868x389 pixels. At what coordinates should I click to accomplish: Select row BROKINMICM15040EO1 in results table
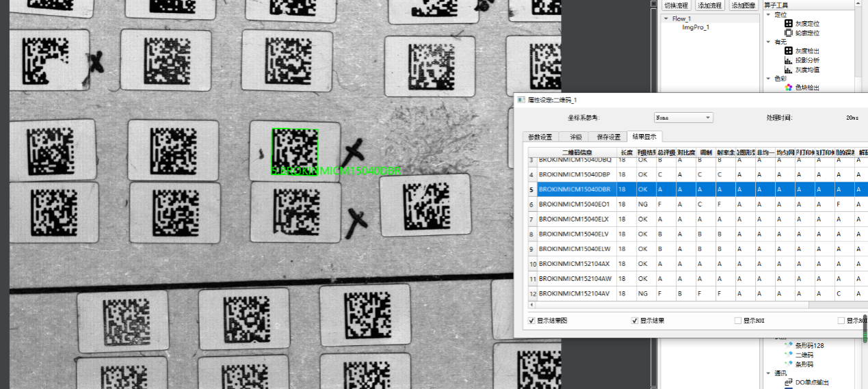click(576, 204)
